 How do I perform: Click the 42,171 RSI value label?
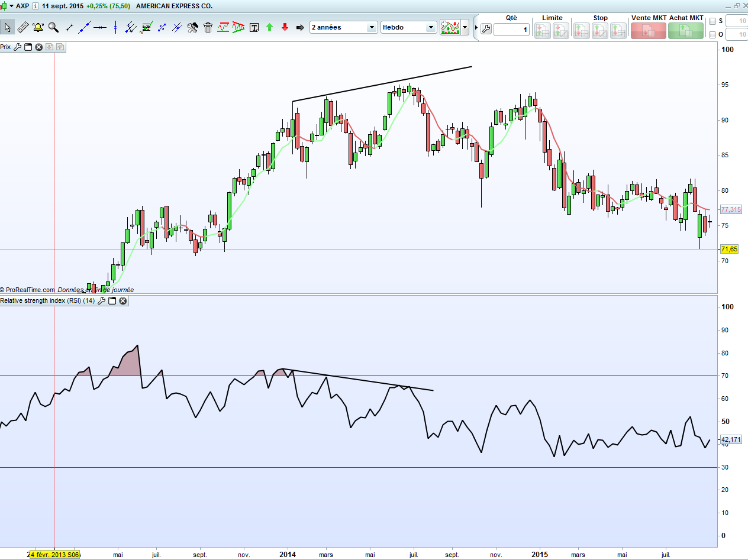[731, 440]
